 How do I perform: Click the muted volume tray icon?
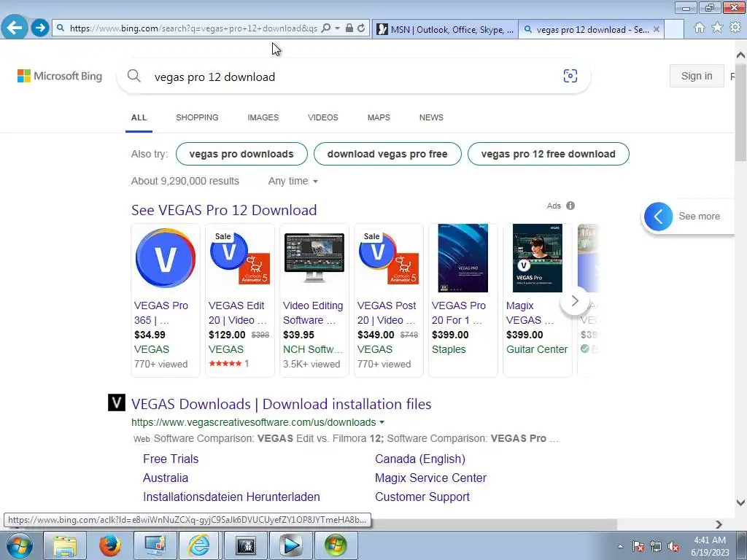(673, 547)
